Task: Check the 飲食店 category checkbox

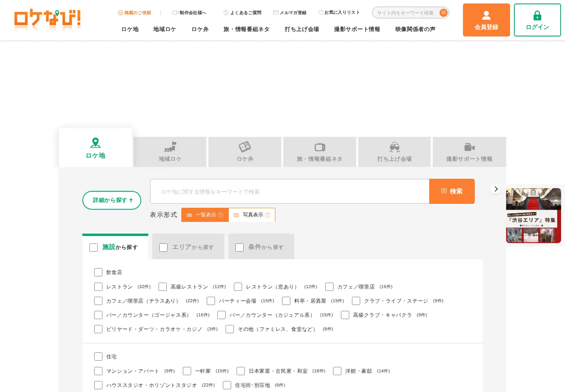Action: point(98,272)
